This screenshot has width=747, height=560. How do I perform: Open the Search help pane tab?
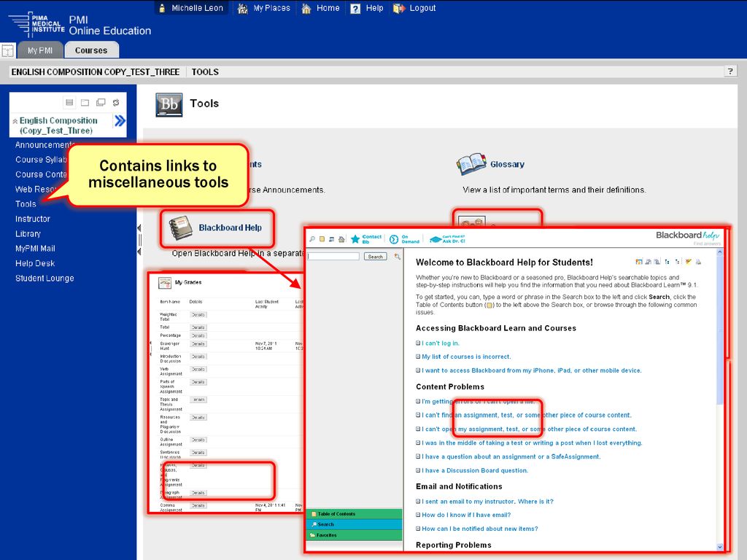click(x=354, y=524)
